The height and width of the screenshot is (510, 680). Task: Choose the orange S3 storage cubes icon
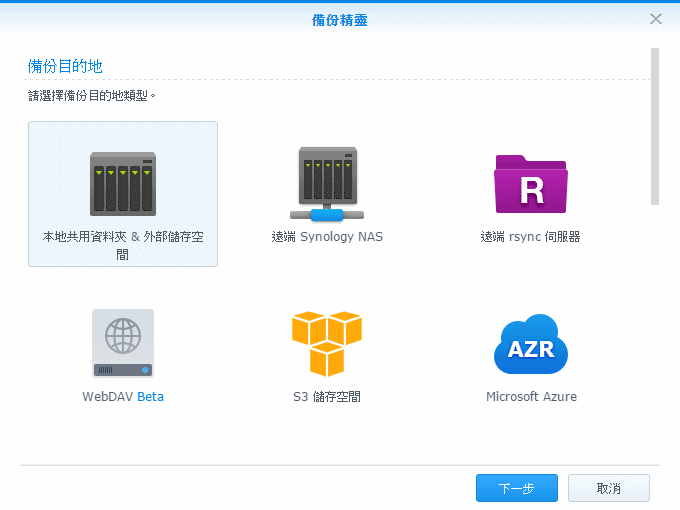tap(327, 343)
